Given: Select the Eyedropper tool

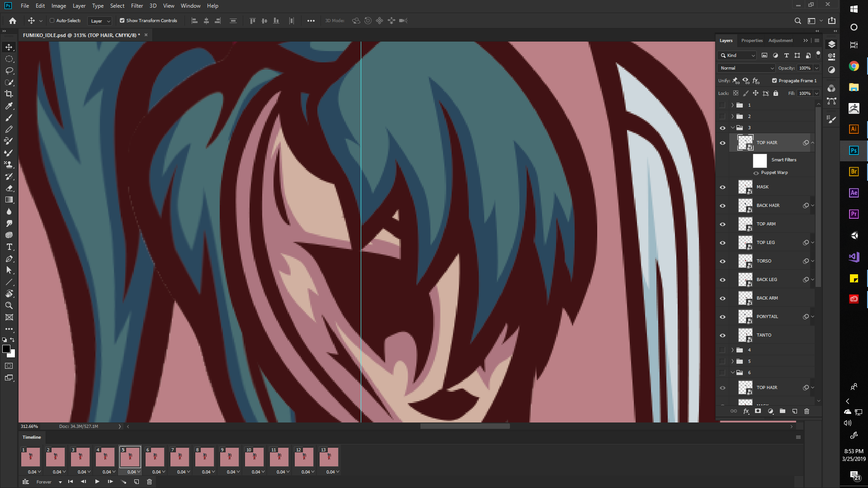Looking at the screenshot, I should click(9, 106).
